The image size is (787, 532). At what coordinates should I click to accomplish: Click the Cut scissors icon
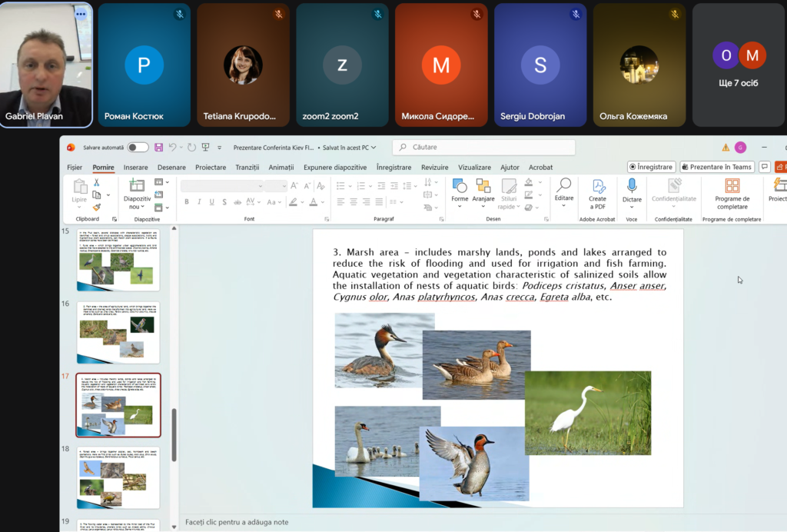point(97,182)
